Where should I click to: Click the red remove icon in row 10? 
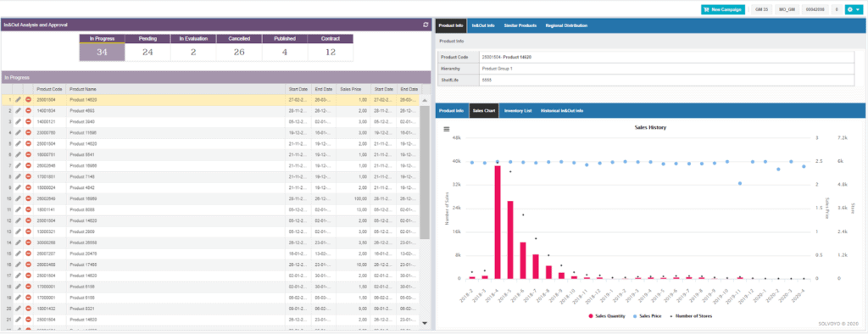point(28,198)
